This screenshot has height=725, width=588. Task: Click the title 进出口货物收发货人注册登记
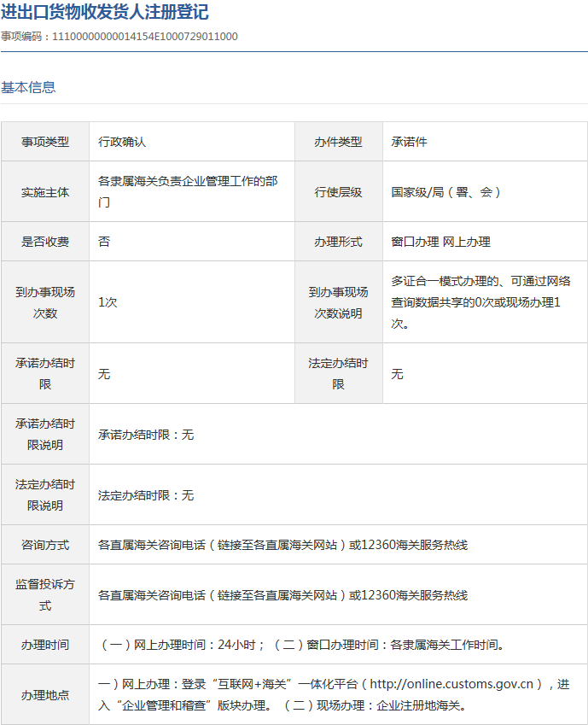click(104, 13)
